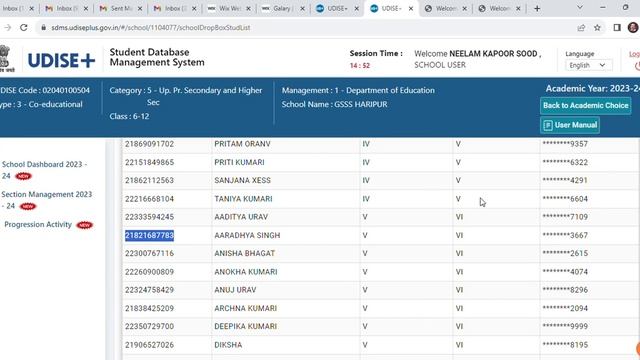Click the site lock icon in address bar
This screenshot has height=360, width=640.
[43, 27]
